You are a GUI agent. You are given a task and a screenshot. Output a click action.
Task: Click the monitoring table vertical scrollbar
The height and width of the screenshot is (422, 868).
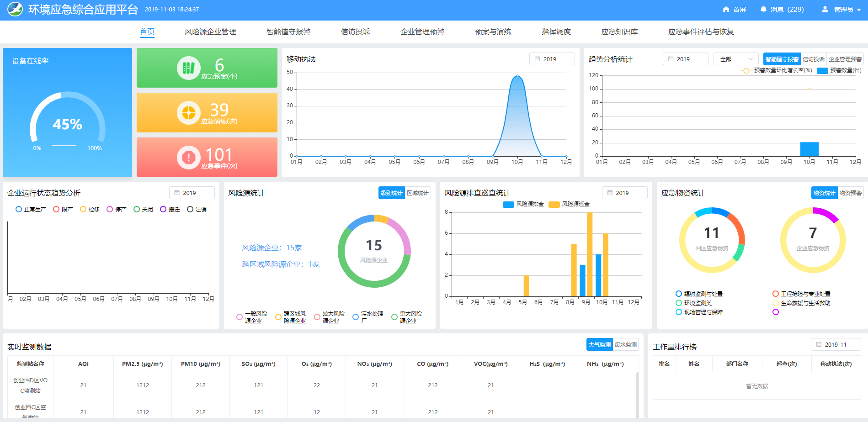(637, 395)
